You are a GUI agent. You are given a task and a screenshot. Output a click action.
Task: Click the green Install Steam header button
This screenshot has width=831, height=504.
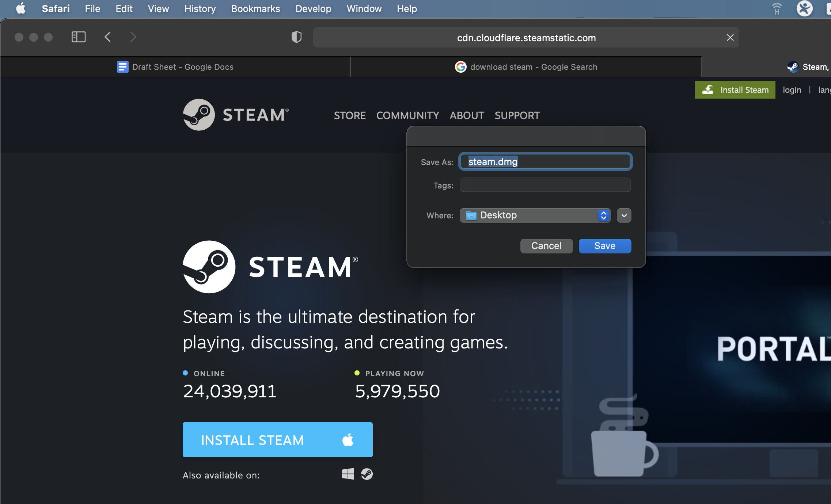pos(735,90)
